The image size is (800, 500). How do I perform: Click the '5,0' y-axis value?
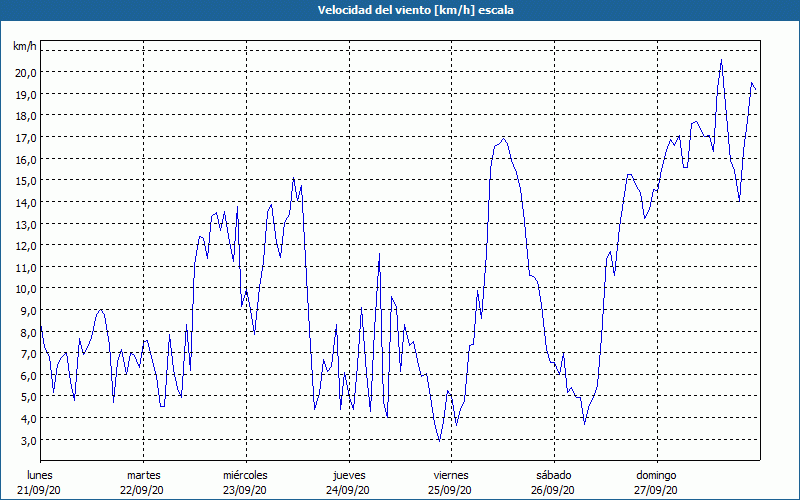click(x=28, y=397)
